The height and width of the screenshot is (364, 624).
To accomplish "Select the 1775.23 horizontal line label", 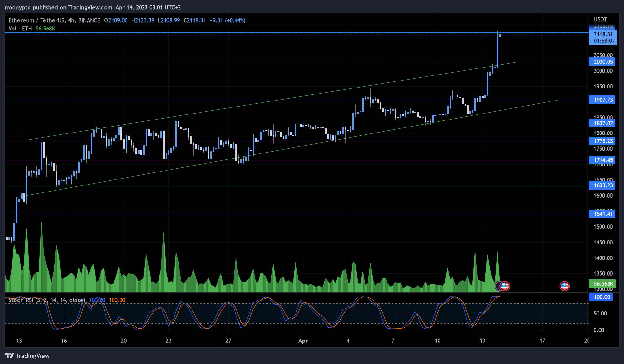I will pos(602,141).
